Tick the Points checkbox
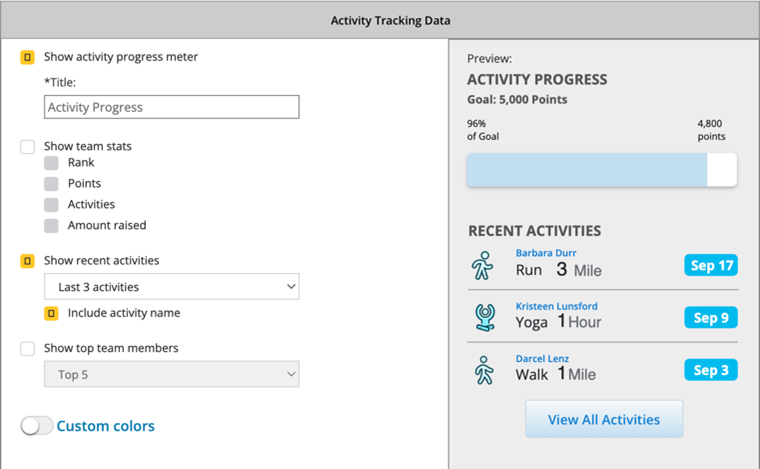This screenshot has height=469, width=760. [x=51, y=184]
